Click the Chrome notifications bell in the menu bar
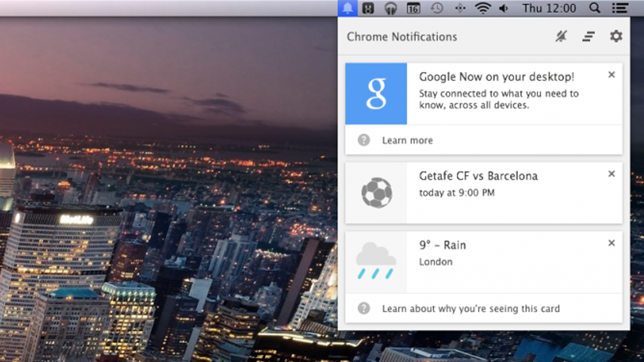644x362 pixels. (347, 8)
